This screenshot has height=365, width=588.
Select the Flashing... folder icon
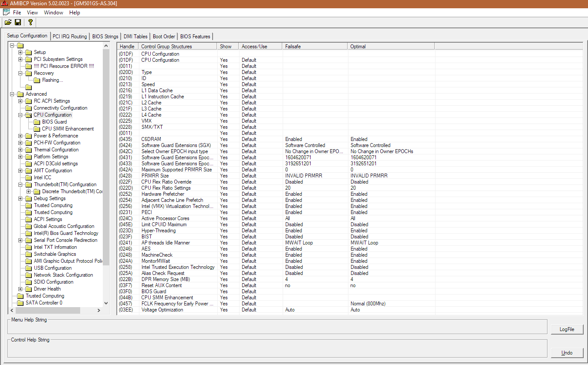(x=37, y=80)
